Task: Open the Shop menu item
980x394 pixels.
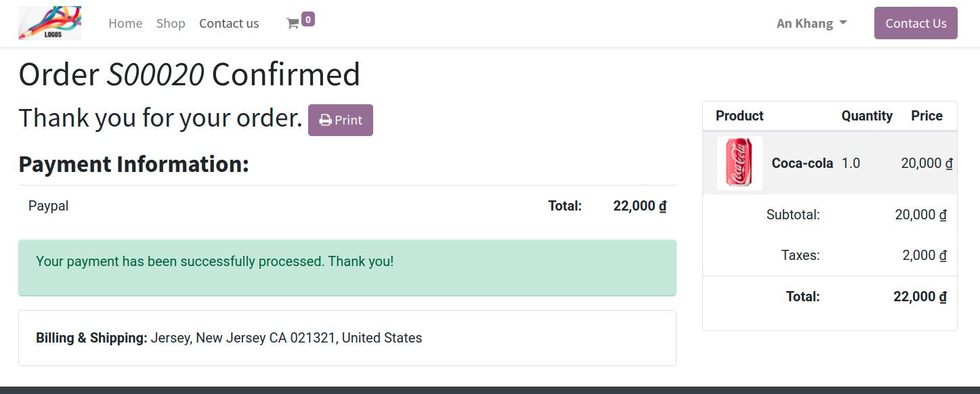Action: coord(171,24)
